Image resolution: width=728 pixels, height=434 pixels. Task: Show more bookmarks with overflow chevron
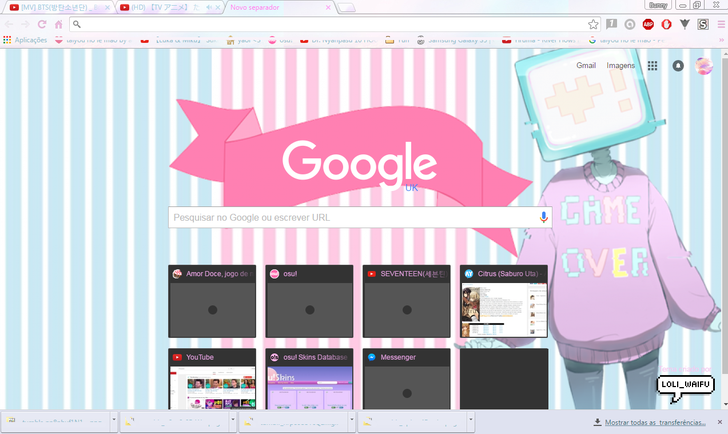pyautogui.click(x=721, y=40)
